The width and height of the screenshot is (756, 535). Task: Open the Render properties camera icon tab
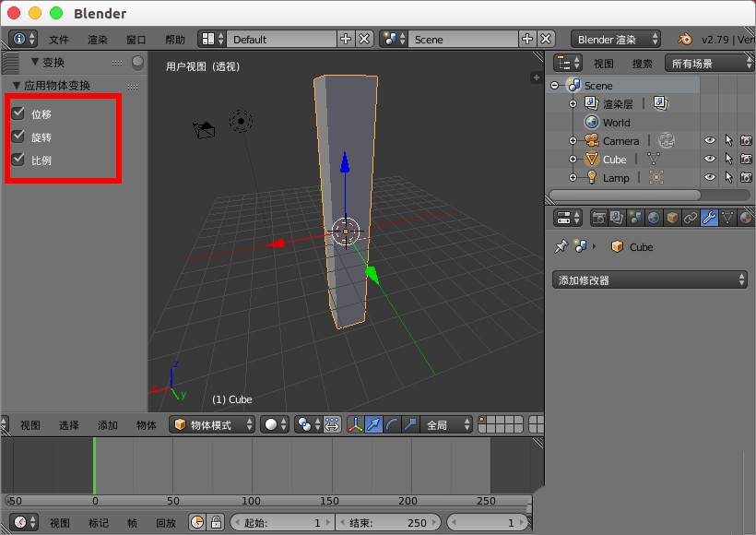(599, 219)
